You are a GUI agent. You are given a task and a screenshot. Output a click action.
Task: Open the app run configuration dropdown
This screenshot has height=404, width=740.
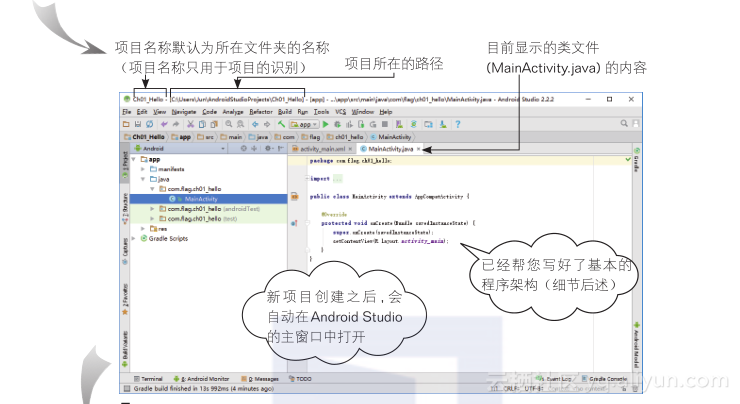304,125
